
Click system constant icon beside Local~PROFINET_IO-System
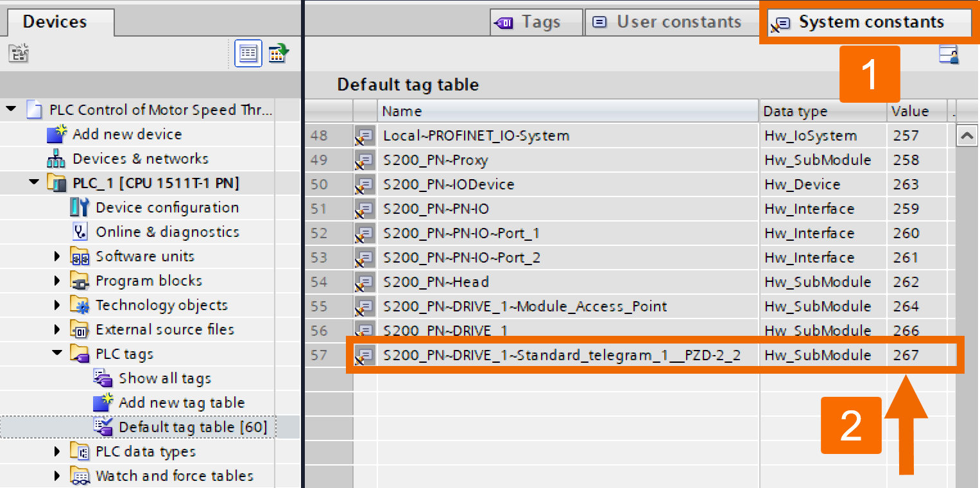[364, 135]
